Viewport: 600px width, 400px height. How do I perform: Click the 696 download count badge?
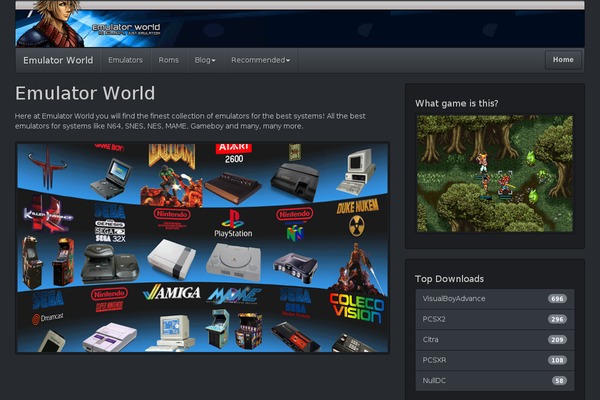[x=557, y=299]
